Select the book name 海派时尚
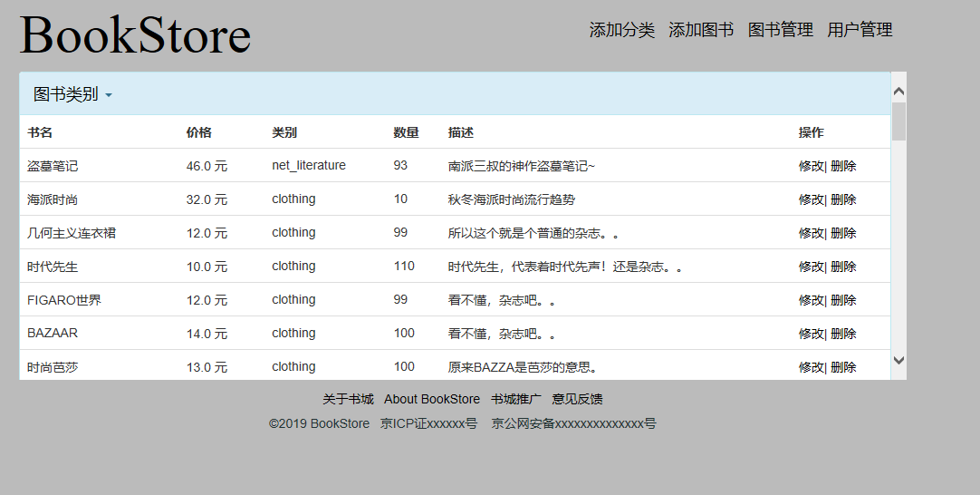The height and width of the screenshot is (495, 980). coord(53,199)
